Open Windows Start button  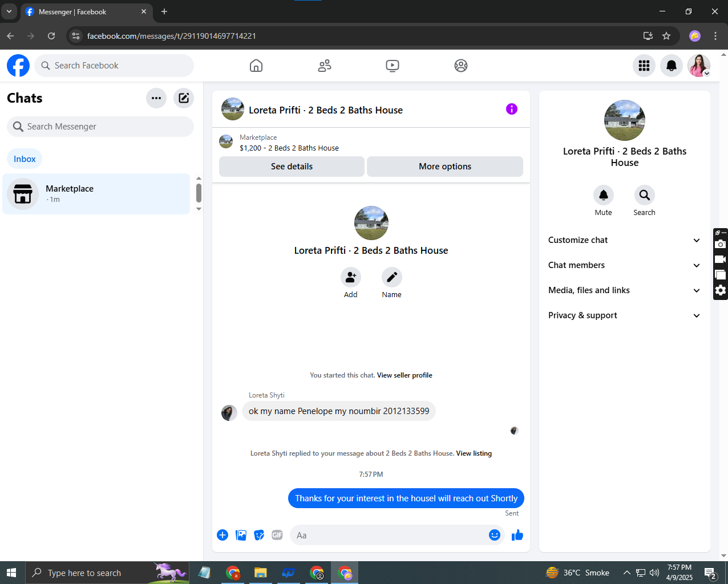11,573
